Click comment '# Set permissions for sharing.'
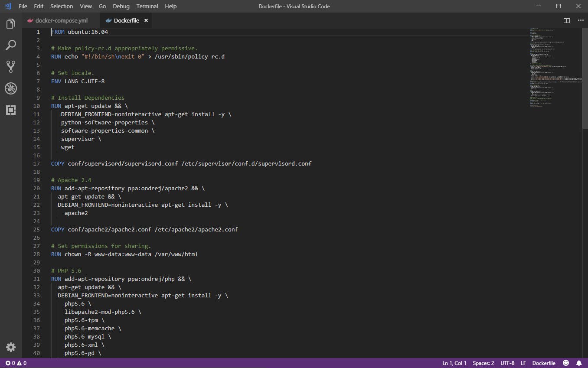This screenshot has height=368, width=588. click(x=101, y=246)
